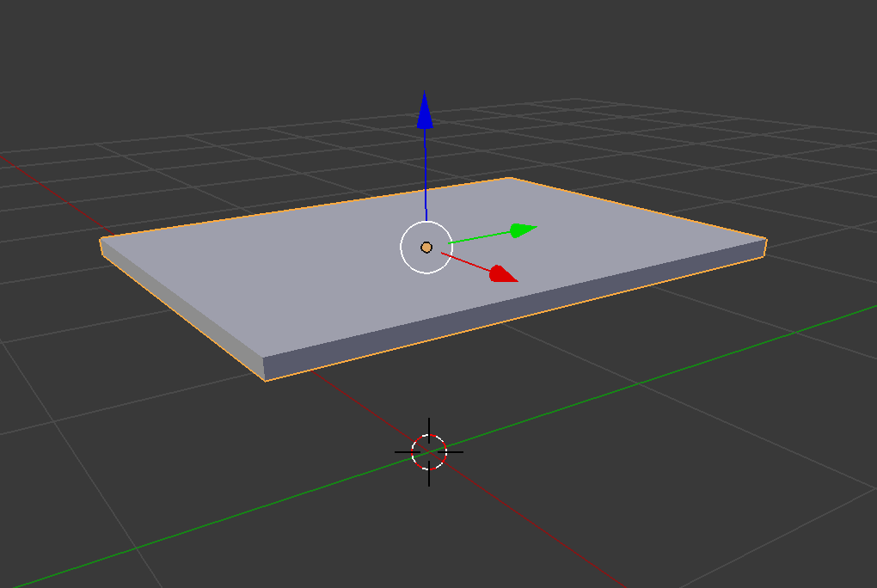The width and height of the screenshot is (877, 588).
Task: Grab the green Y-axis arrowhead handle
Action: (522, 230)
